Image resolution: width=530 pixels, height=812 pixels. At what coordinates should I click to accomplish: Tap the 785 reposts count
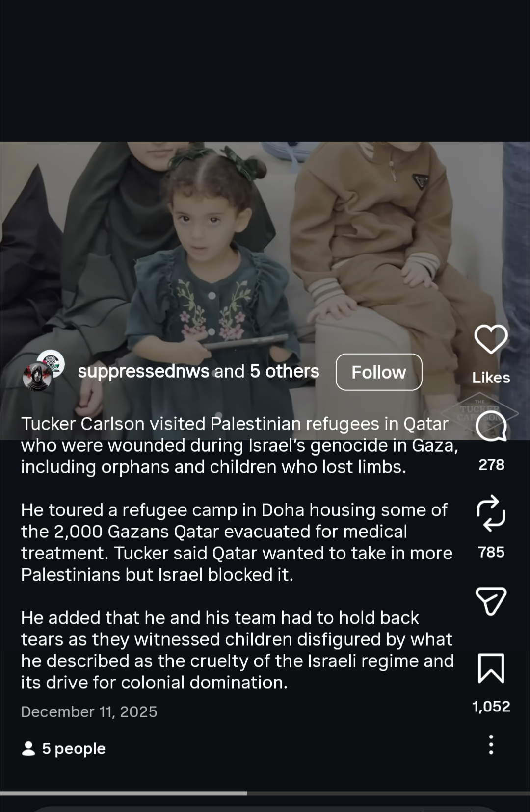click(491, 552)
